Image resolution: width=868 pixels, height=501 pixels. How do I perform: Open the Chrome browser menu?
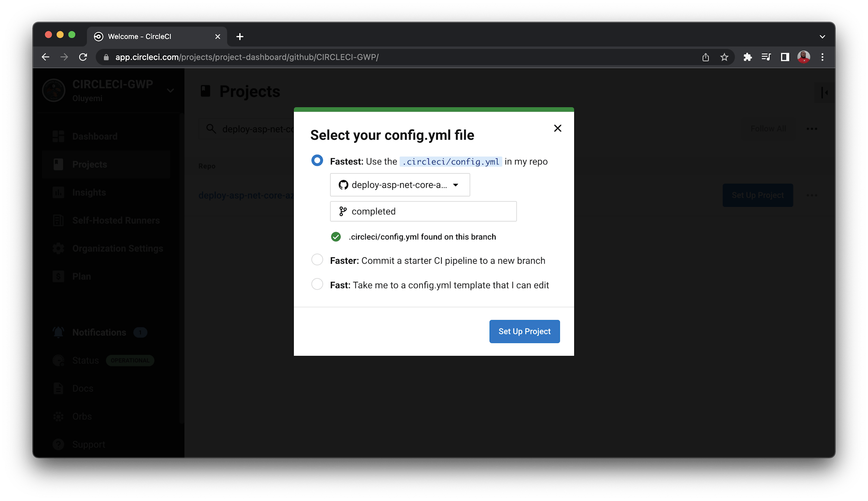point(822,57)
